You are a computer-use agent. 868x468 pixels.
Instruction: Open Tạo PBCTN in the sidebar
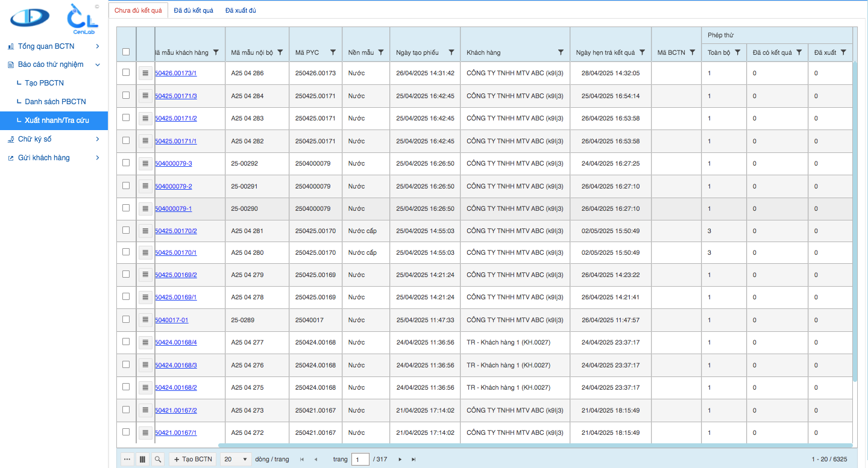[44, 83]
